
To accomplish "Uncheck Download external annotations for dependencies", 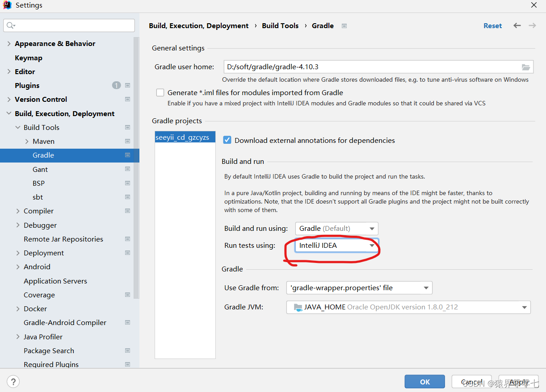I will [227, 140].
